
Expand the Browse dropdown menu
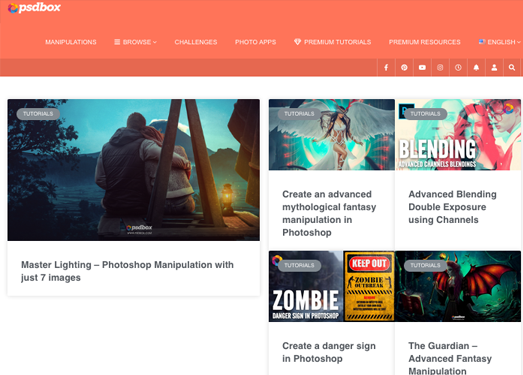[x=135, y=42]
